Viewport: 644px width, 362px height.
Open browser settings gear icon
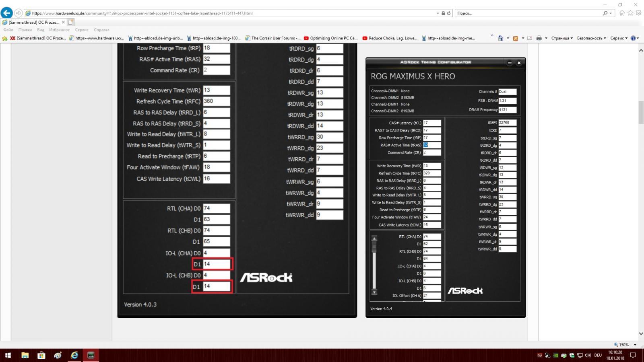[638, 13]
